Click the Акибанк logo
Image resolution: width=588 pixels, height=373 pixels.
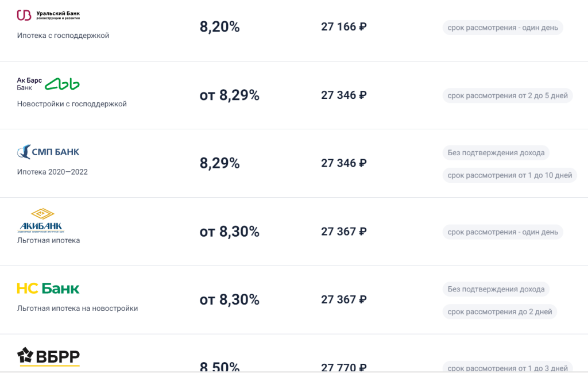click(40, 221)
